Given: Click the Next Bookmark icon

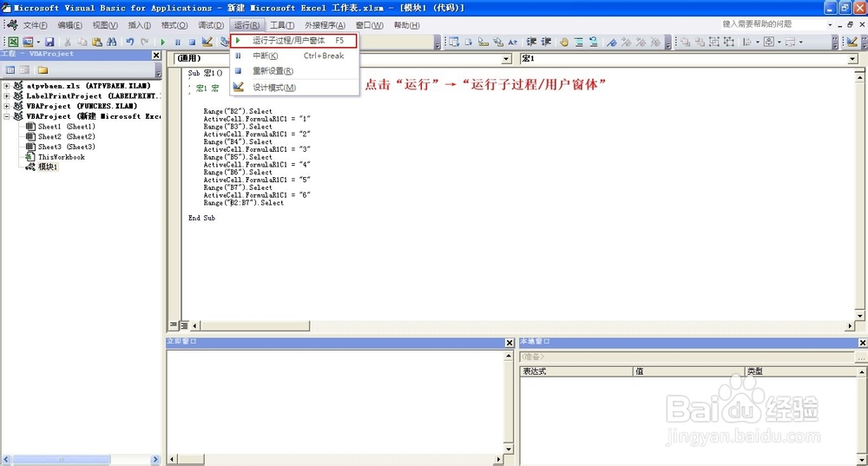Looking at the screenshot, I should coord(626,42).
